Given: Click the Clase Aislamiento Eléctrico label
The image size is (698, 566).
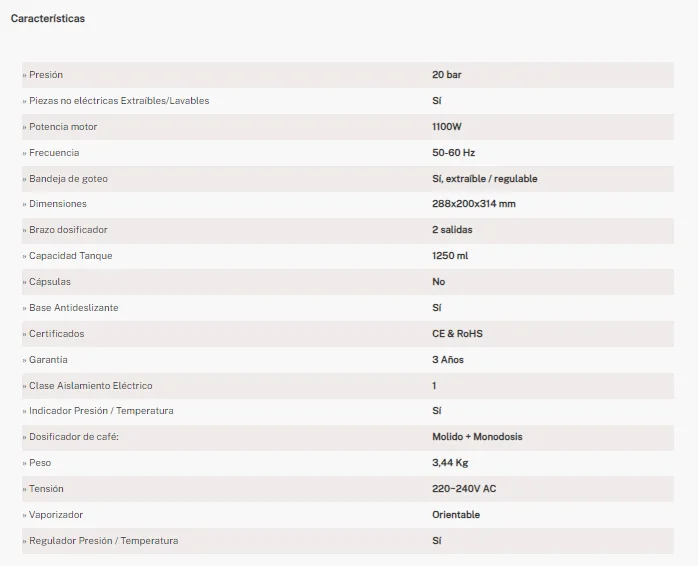Looking at the screenshot, I should click(90, 386).
